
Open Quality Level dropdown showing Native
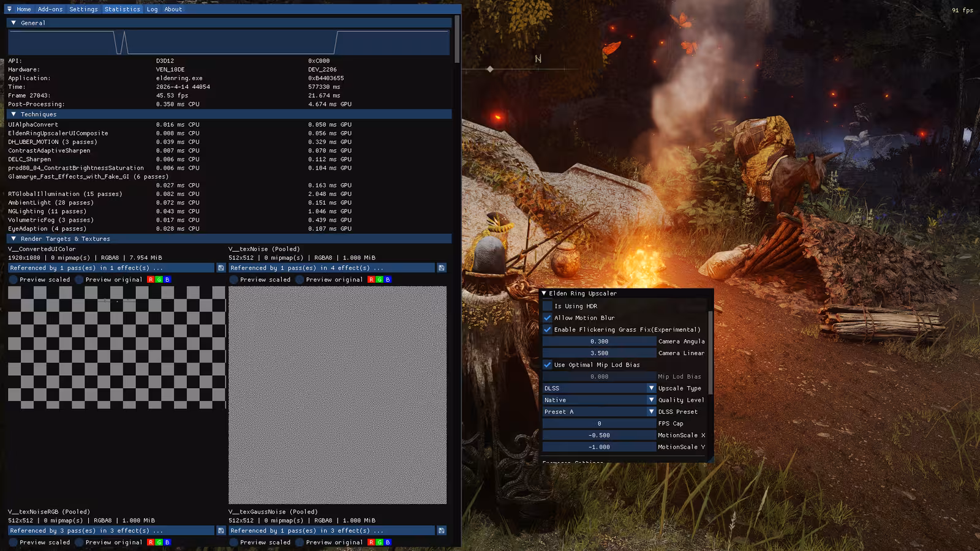[599, 400]
